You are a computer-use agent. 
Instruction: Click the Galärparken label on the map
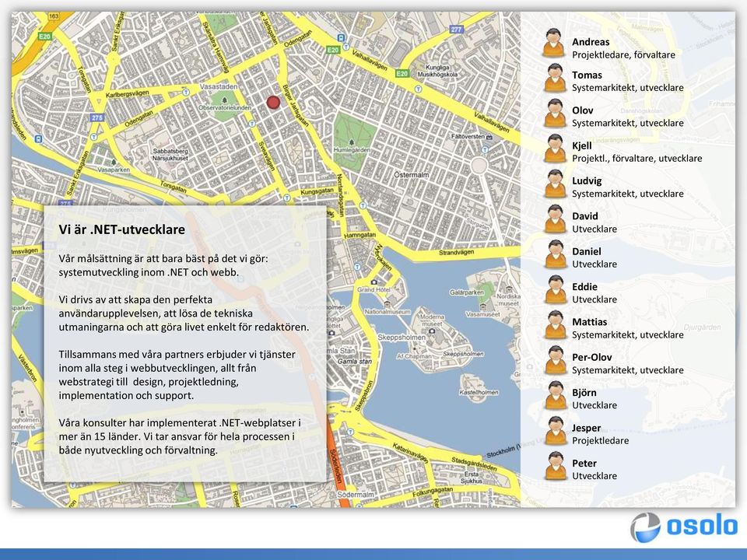point(466,292)
